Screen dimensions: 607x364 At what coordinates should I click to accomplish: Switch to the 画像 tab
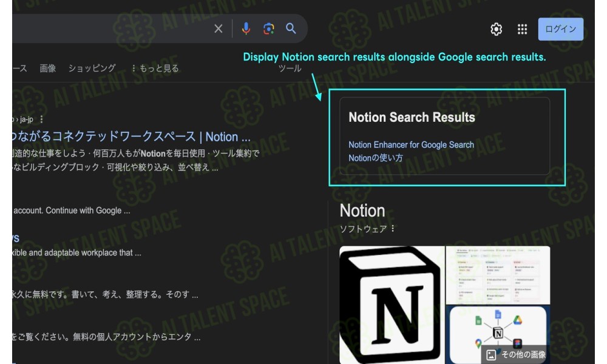[x=47, y=69]
